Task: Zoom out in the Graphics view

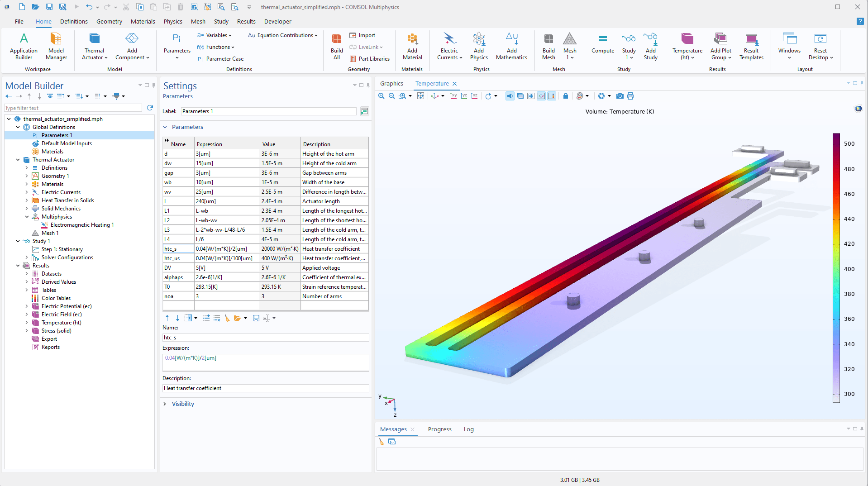Action: pyautogui.click(x=392, y=96)
